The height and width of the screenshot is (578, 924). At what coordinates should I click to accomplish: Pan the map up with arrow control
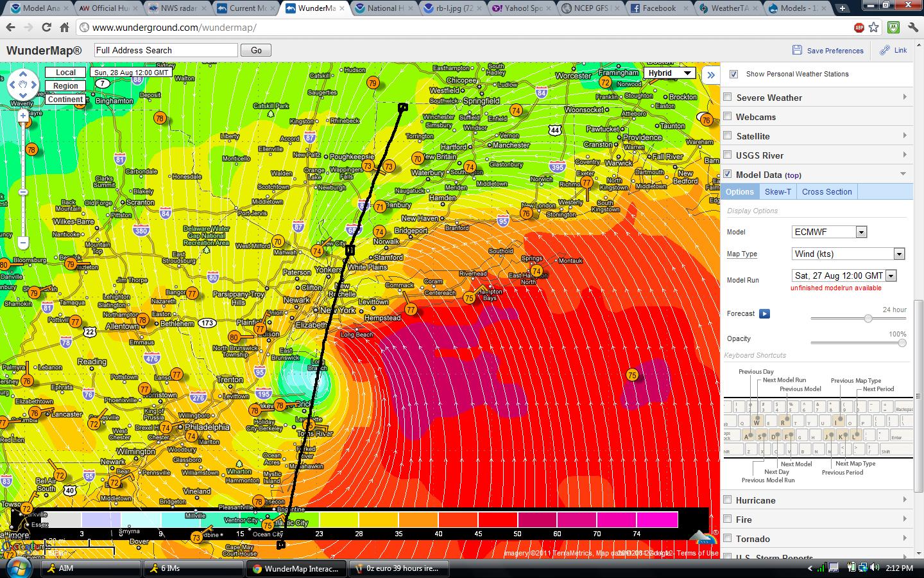point(24,74)
